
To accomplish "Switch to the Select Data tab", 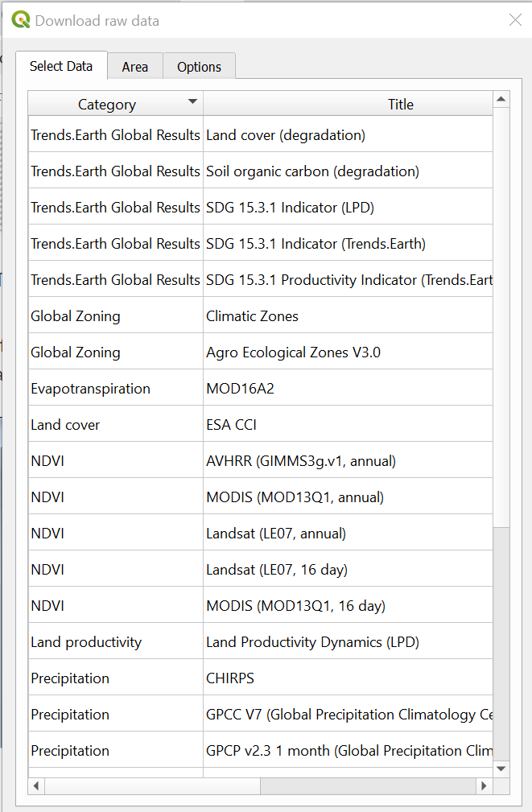I will tap(61, 66).
